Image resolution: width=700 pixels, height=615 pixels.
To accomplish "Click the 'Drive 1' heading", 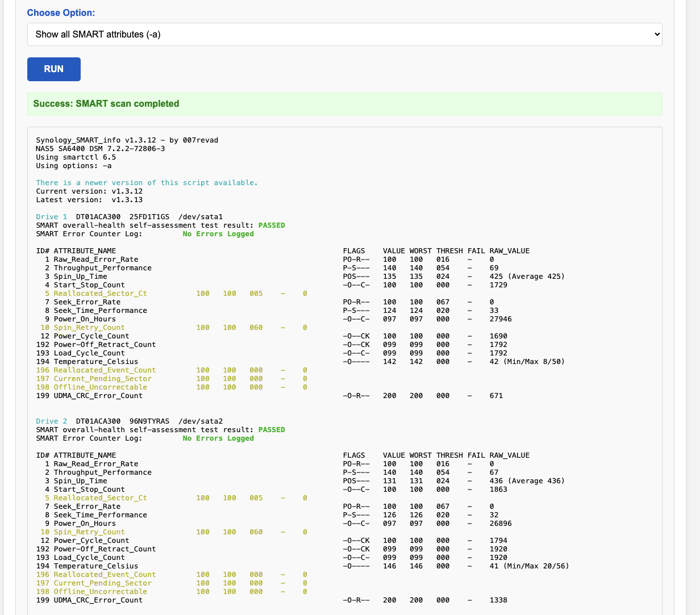I will [52, 217].
